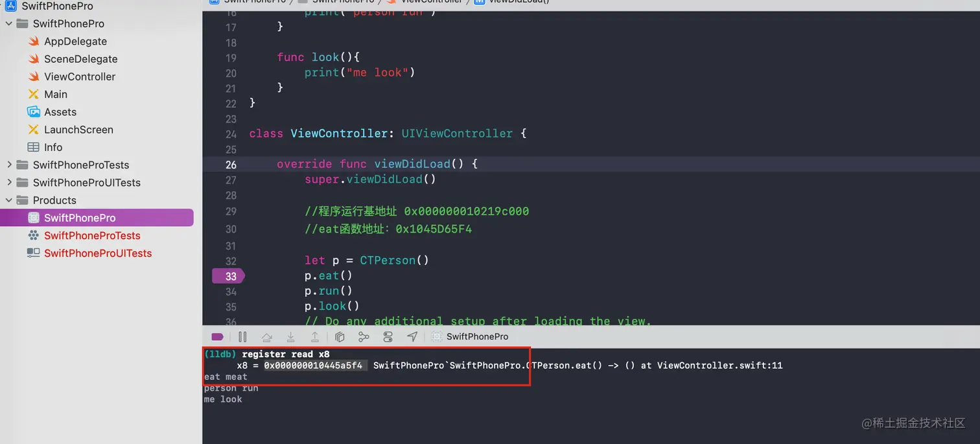Open the Assets catalog
The height and width of the screenshot is (444, 980).
pyautogui.click(x=60, y=112)
